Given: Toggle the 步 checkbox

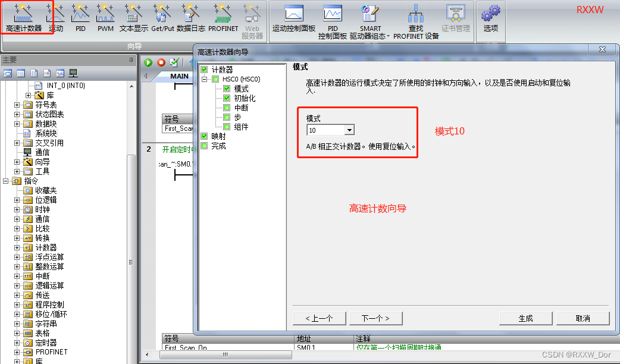Looking at the screenshot, I should click(x=227, y=117).
